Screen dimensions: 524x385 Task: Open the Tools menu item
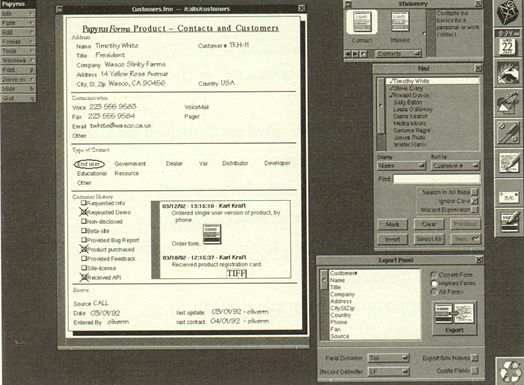pos(18,51)
